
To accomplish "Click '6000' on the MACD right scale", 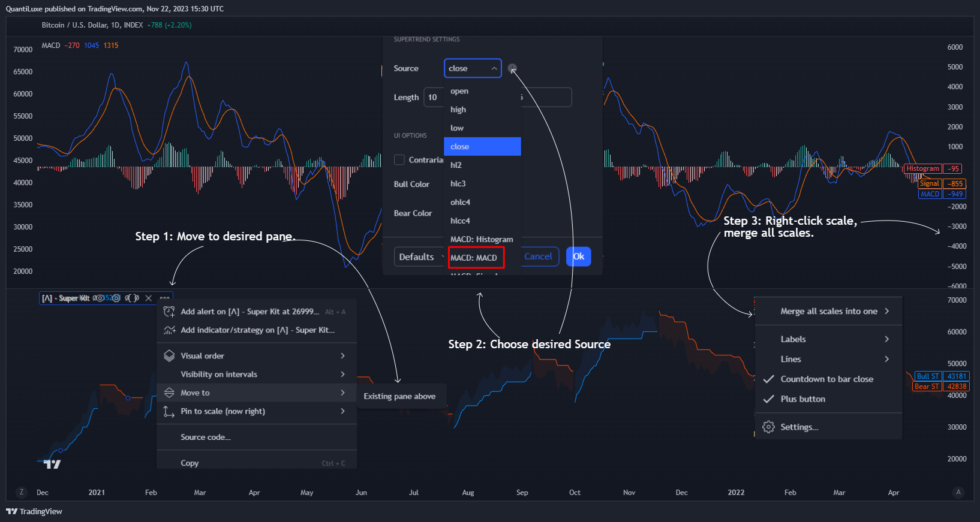I will click(x=955, y=47).
